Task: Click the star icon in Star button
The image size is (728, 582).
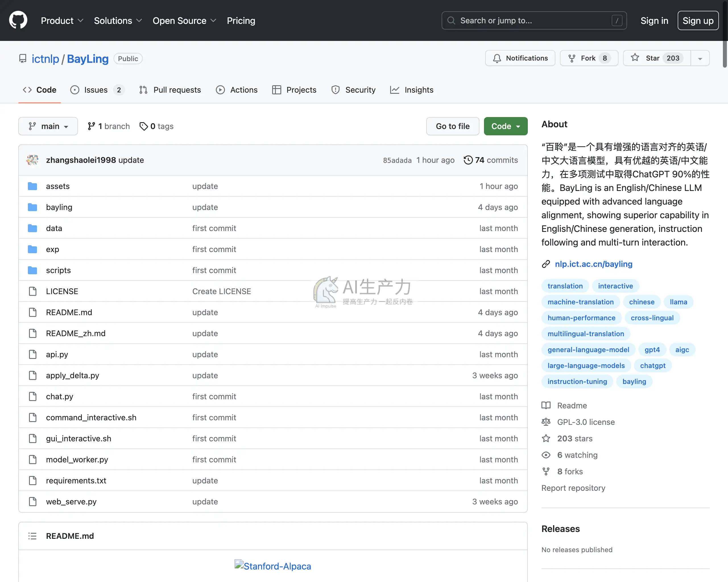Action: (x=635, y=58)
